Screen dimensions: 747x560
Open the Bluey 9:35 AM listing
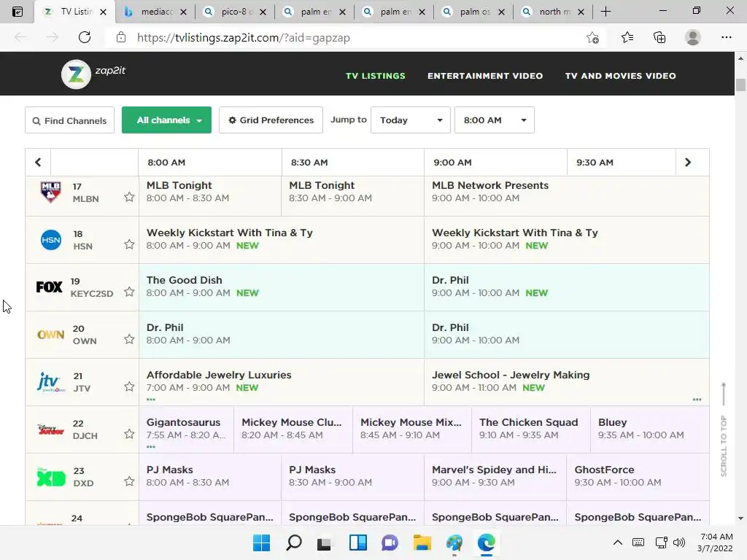coord(650,429)
